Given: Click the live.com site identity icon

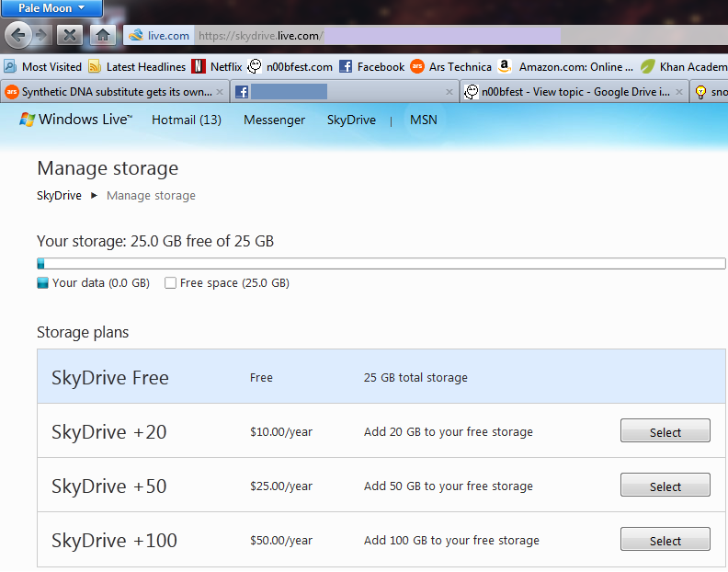Looking at the screenshot, I should pyautogui.click(x=159, y=35).
